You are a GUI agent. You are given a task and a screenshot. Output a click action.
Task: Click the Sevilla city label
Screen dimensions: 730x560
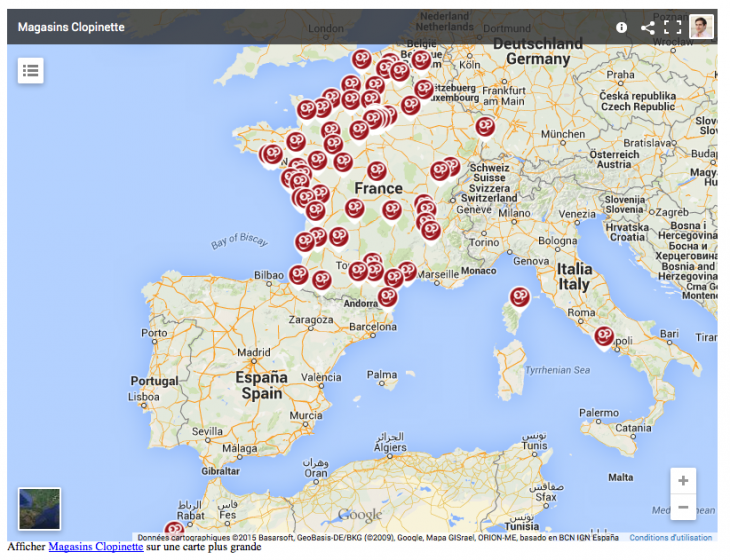tap(207, 432)
